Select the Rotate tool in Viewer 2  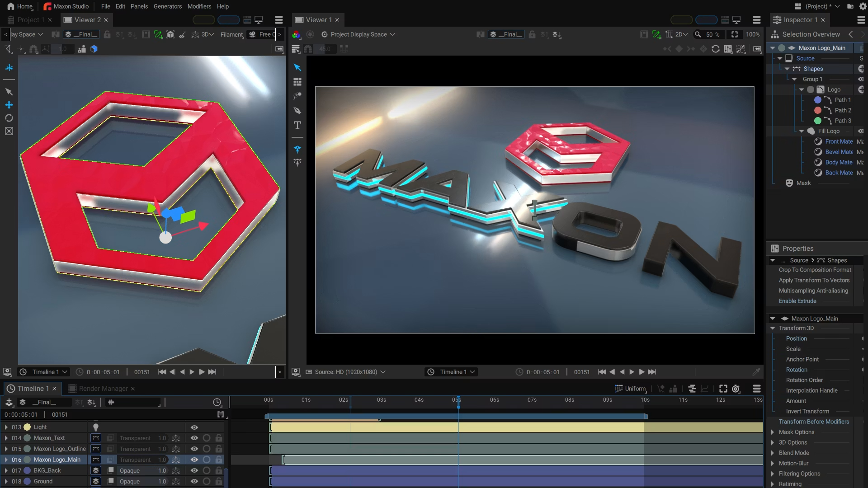pyautogui.click(x=9, y=118)
